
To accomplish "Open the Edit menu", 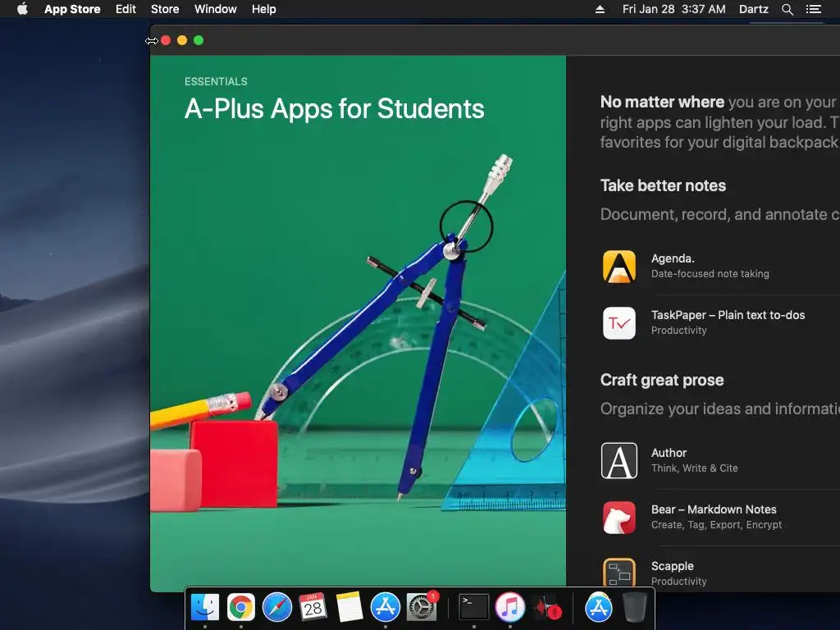I will point(126,9).
